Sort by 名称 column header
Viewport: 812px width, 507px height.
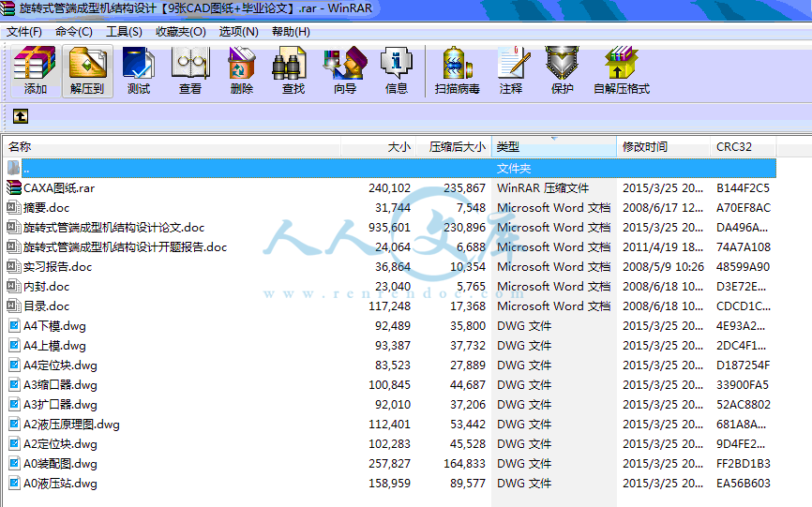pyautogui.click(x=172, y=147)
